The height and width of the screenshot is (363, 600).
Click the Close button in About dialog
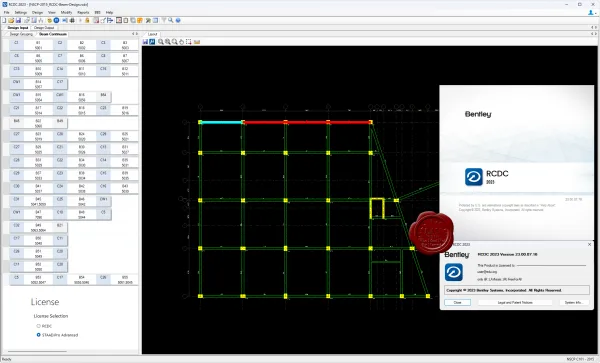pos(458,302)
